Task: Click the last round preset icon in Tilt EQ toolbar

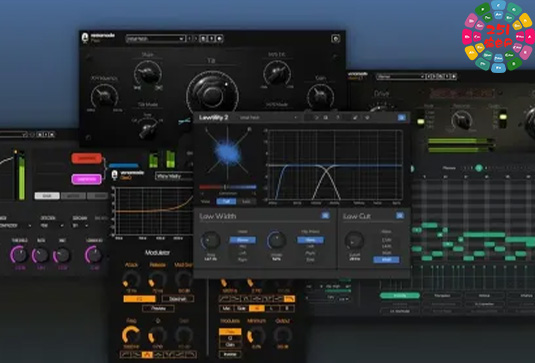Action: (x=219, y=39)
